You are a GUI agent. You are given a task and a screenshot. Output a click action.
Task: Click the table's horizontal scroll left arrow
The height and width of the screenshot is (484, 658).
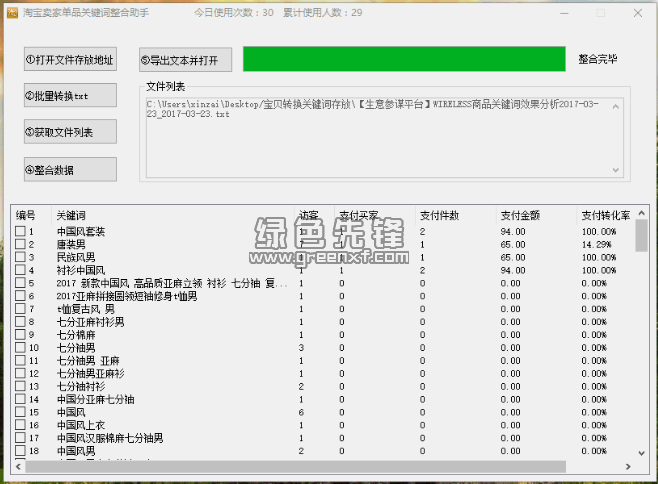[x=18, y=466]
